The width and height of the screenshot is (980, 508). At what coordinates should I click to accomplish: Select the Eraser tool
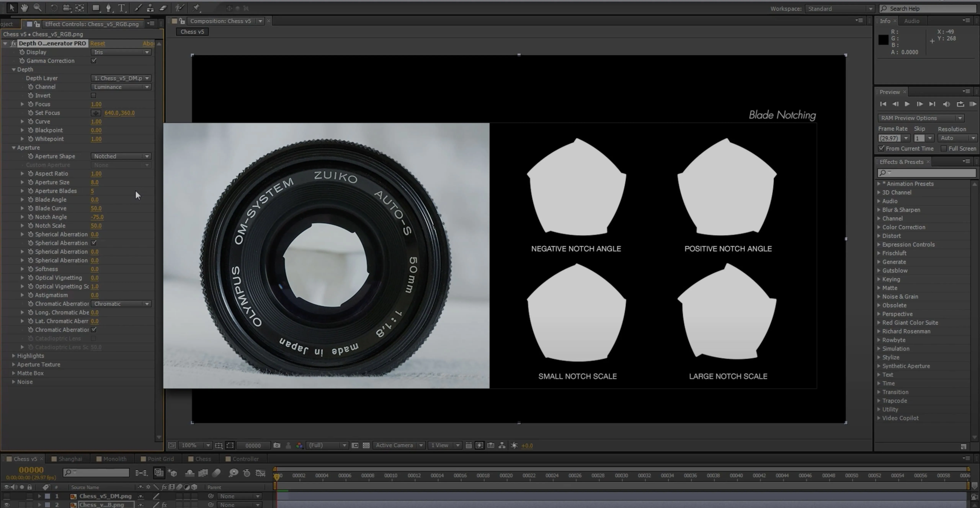click(163, 8)
